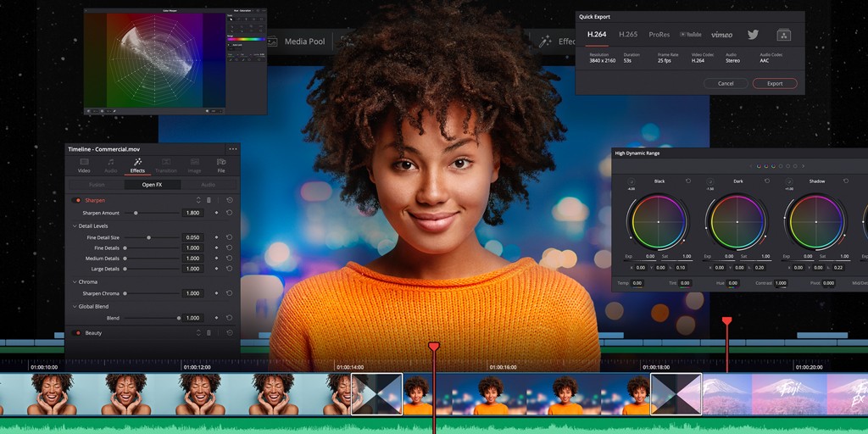868x434 pixels.
Task: Reset the Sharpen Amount parameter
Action: [x=229, y=213]
